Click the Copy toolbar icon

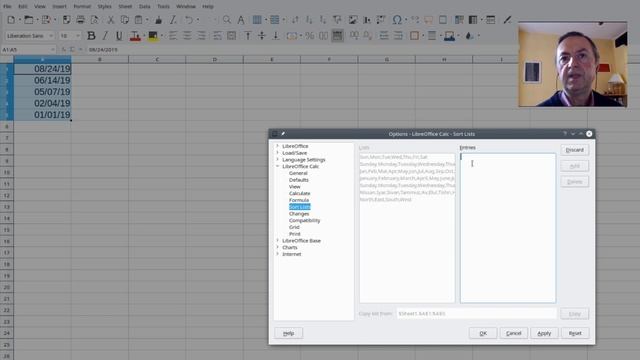coord(124,20)
